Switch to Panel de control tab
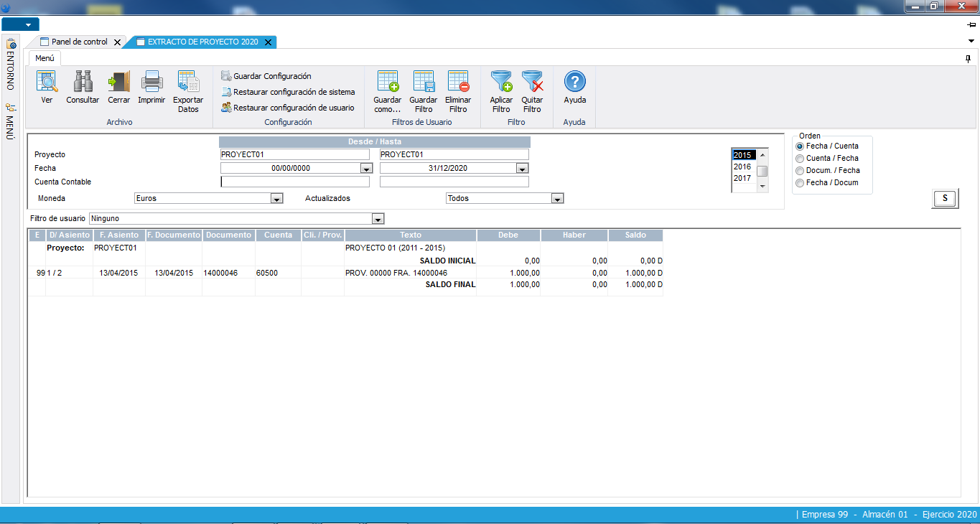Image resolution: width=980 pixels, height=524 pixels. click(x=79, y=42)
